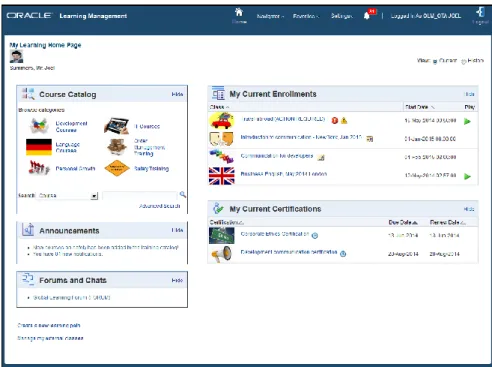Hide the My Current Certifications panel
The height and width of the screenshot is (367, 492).
pos(469,209)
